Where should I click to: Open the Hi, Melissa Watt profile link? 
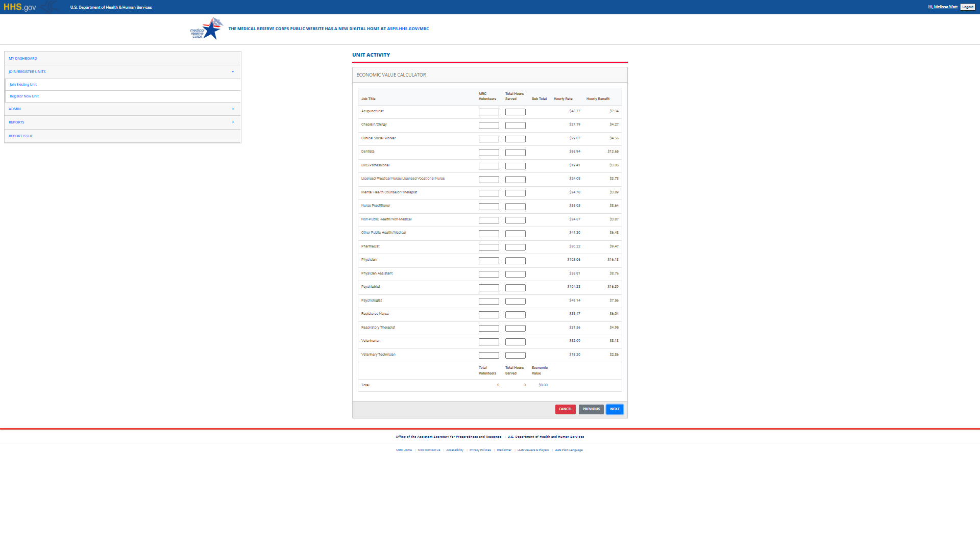coord(942,7)
